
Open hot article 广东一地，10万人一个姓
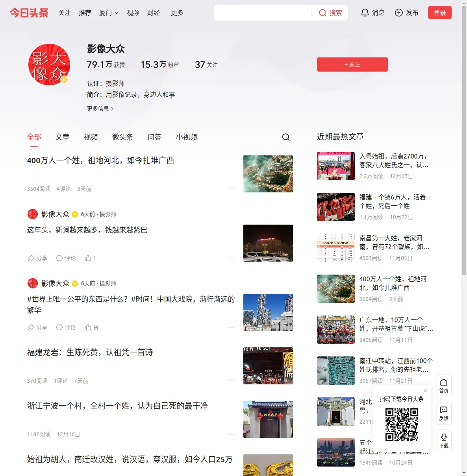[397, 324]
